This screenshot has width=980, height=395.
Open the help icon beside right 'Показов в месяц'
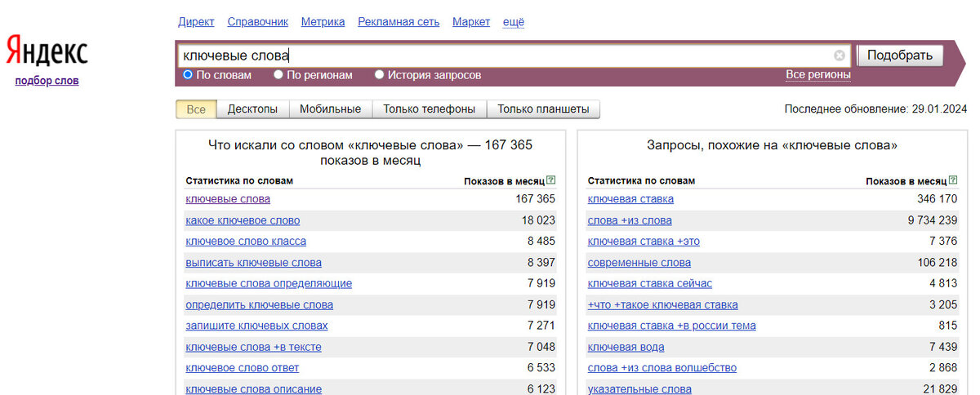[x=953, y=180]
